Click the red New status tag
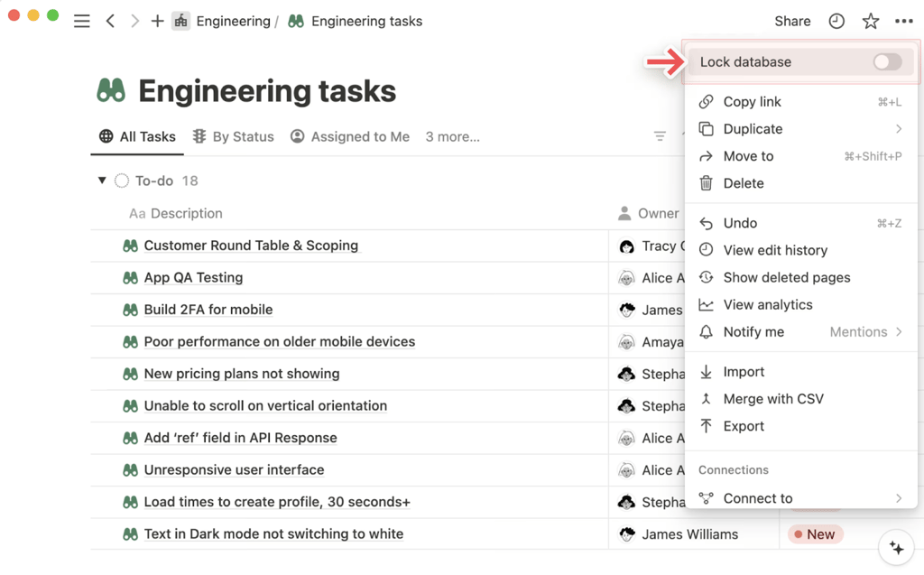Screen dimensions: 924x575 point(815,533)
